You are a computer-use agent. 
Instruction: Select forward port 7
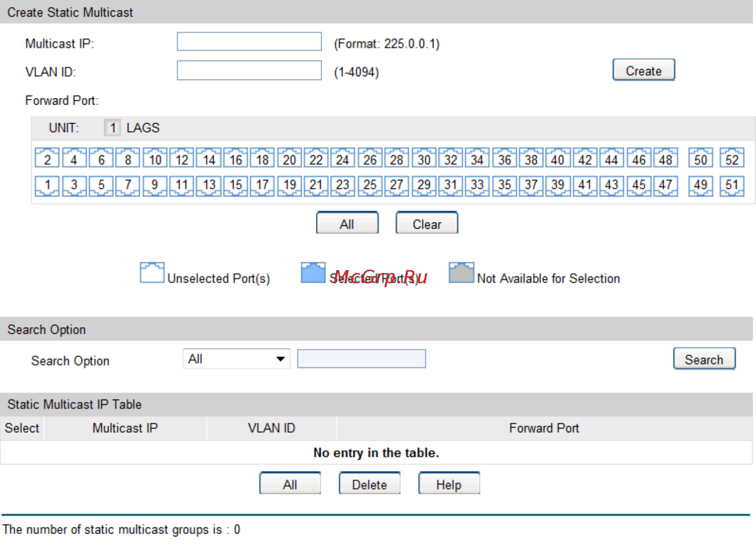pos(128,186)
